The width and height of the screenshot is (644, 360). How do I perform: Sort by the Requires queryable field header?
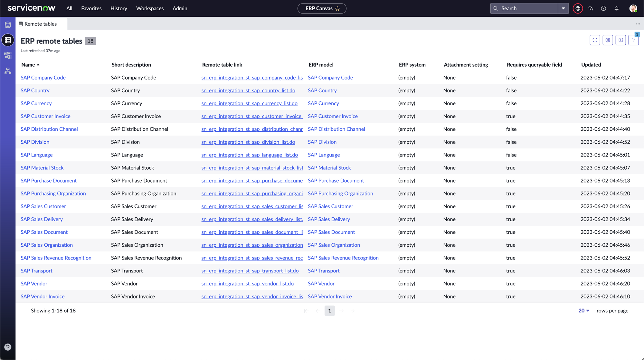click(534, 65)
